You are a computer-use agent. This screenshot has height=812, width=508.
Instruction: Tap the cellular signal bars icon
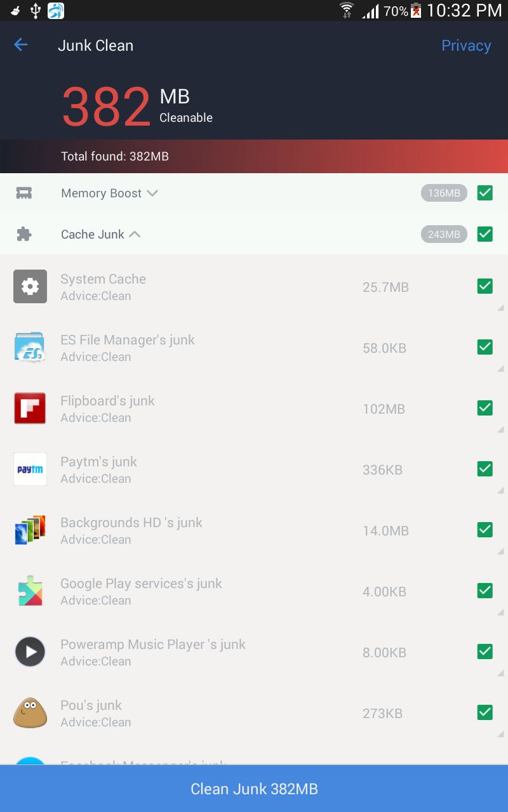[370, 11]
